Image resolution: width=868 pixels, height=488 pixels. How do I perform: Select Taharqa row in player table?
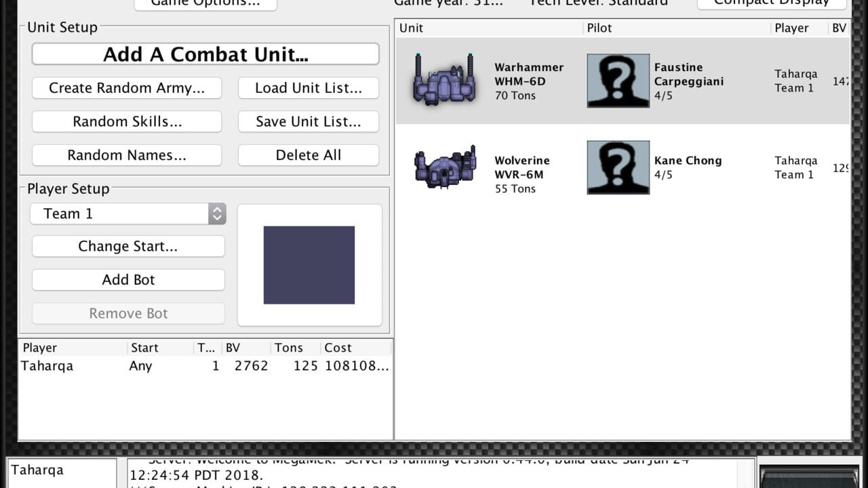pos(205,366)
